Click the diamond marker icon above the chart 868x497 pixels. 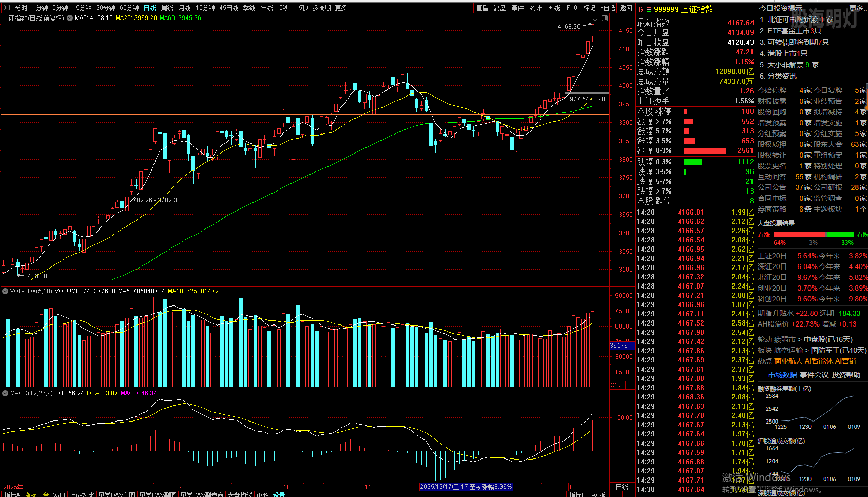pyautogui.click(x=595, y=18)
